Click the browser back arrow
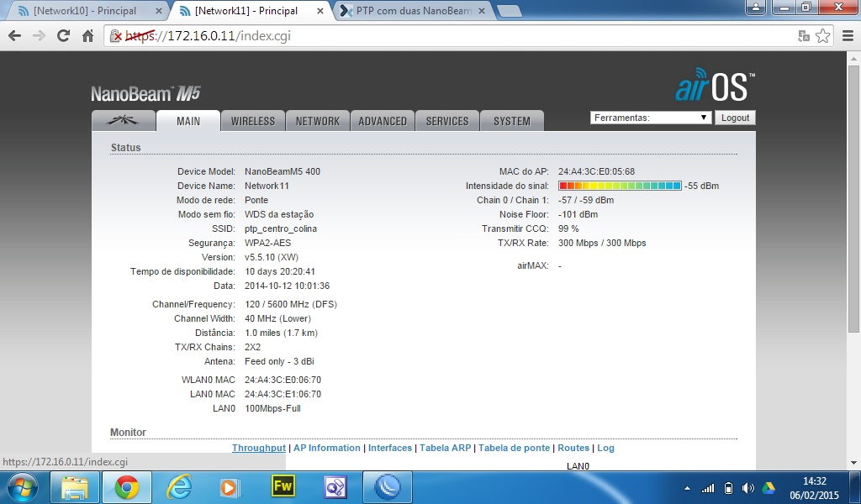 pos(15,36)
